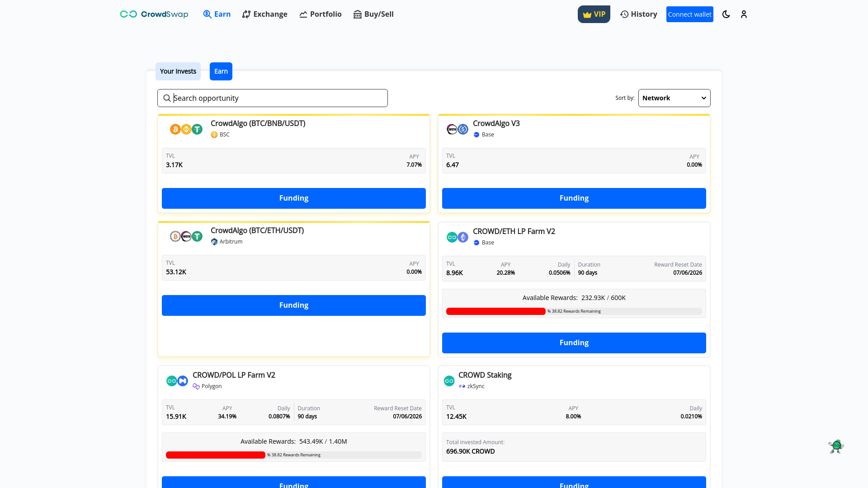Open the Exchange navigation item
The image size is (868, 488).
[x=264, y=14]
